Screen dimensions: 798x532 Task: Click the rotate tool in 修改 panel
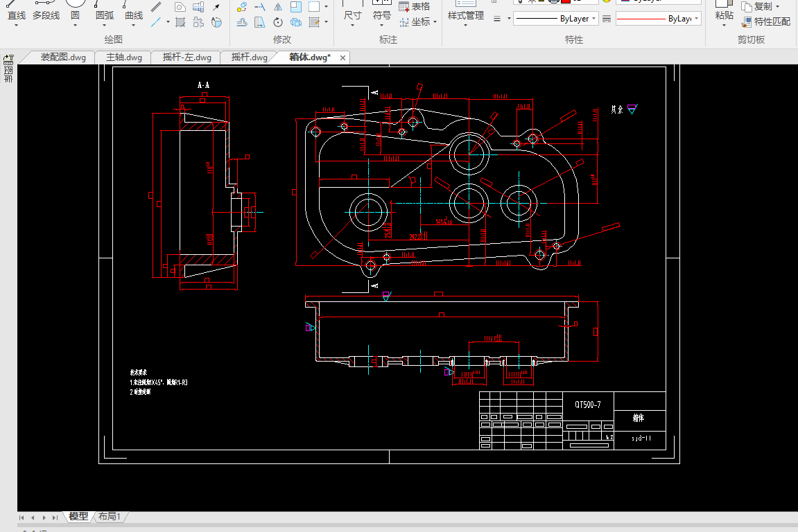pyautogui.click(x=277, y=22)
